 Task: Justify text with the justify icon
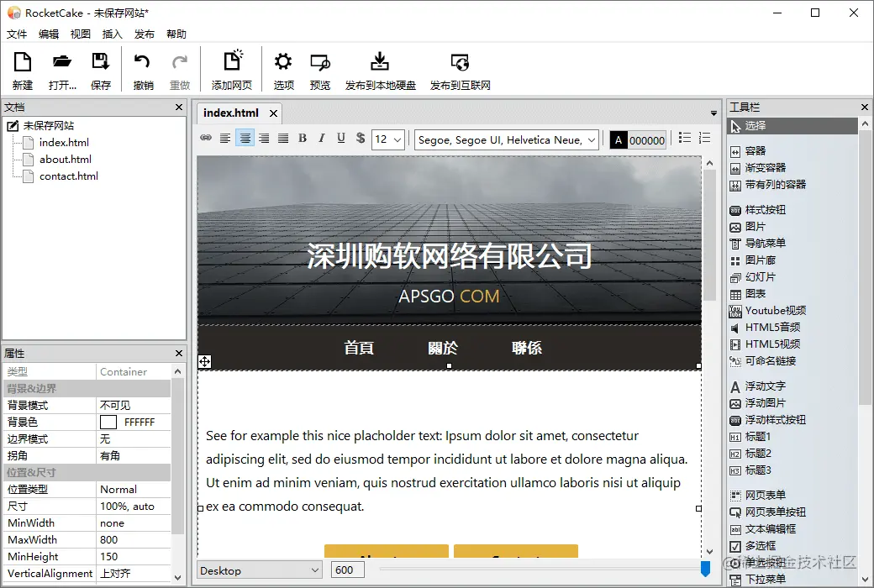(283, 139)
